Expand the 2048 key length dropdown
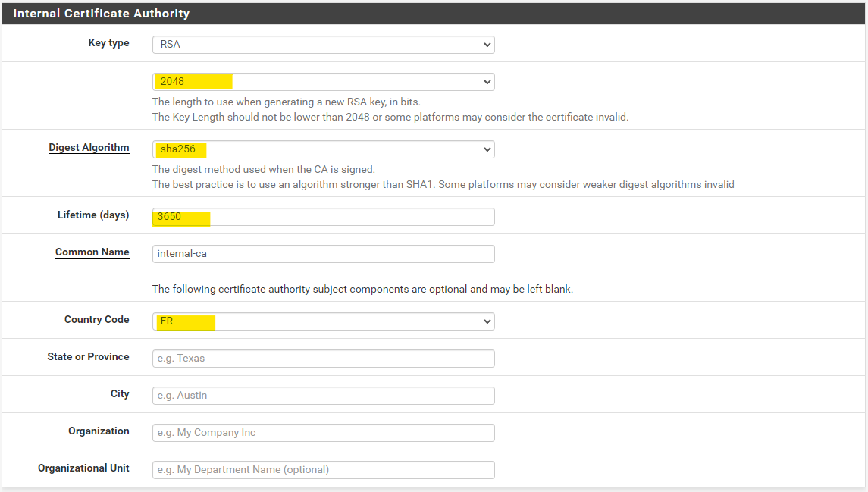Image resolution: width=868 pixels, height=492 pixels. [x=323, y=82]
